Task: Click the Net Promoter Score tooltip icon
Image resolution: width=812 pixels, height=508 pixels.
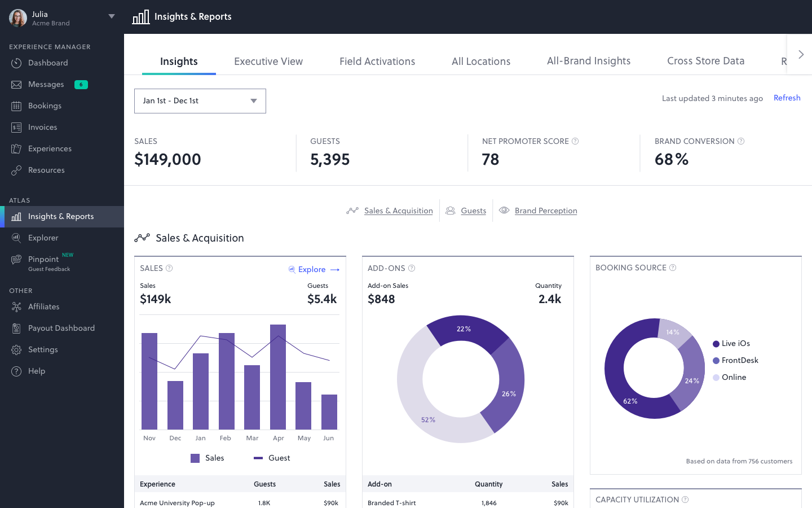Action: pyautogui.click(x=576, y=141)
